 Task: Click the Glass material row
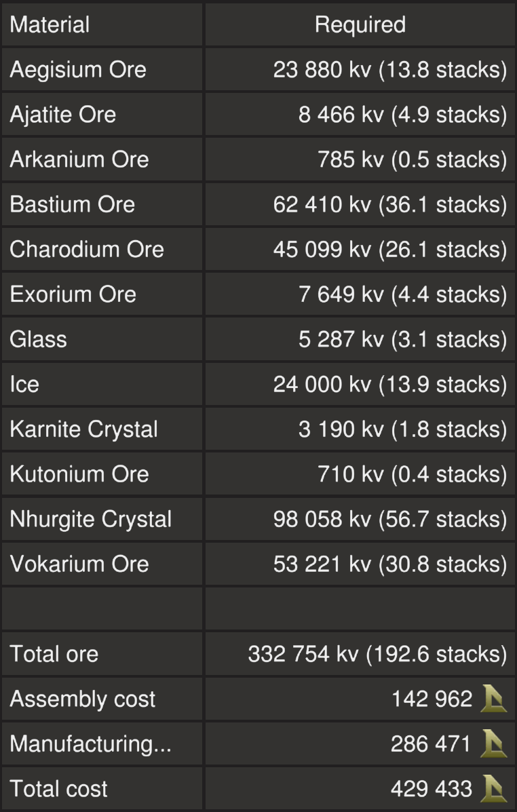[x=38, y=339]
